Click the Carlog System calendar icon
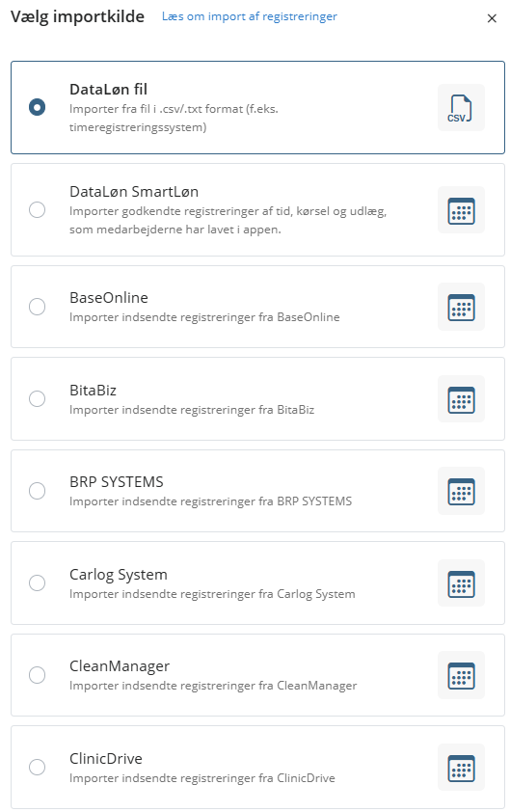This screenshot has height=812, width=510. [x=461, y=582]
